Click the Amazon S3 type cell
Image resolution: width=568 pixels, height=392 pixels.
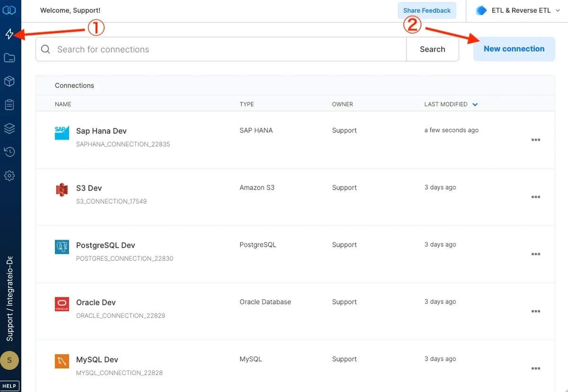(257, 187)
